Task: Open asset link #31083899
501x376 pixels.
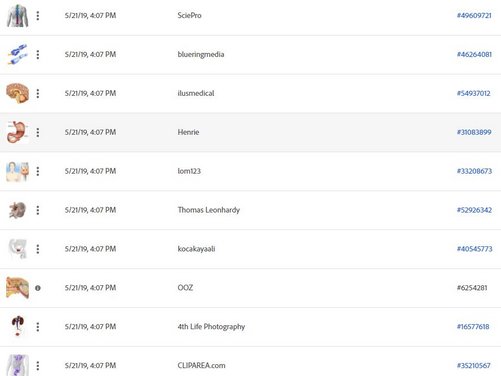Action: pyautogui.click(x=474, y=132)
